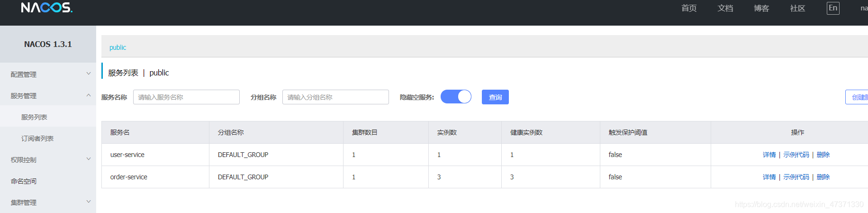This screenshot has width=868, height=213.
Task: Open the 首页 nav link
Action: pos(689,8)
